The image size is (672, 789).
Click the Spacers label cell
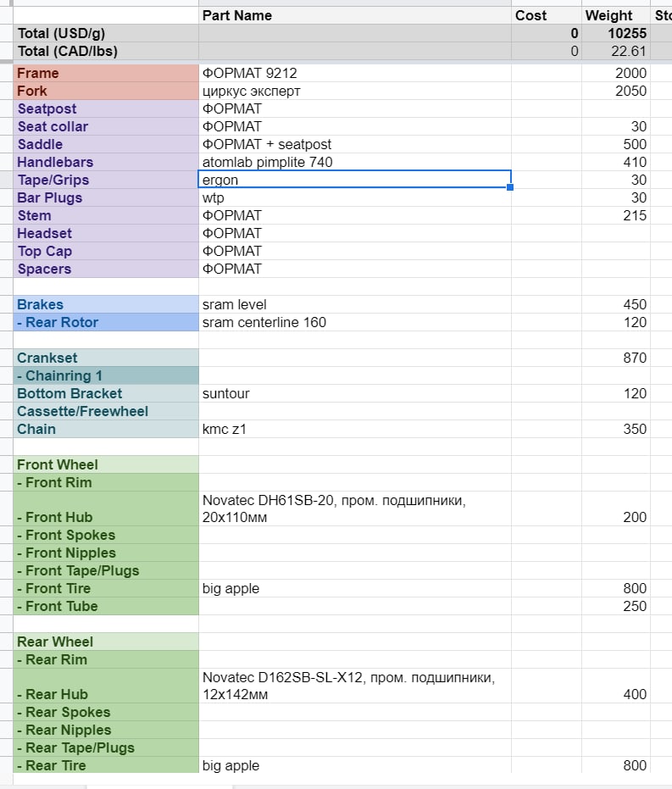click(106, 269)
